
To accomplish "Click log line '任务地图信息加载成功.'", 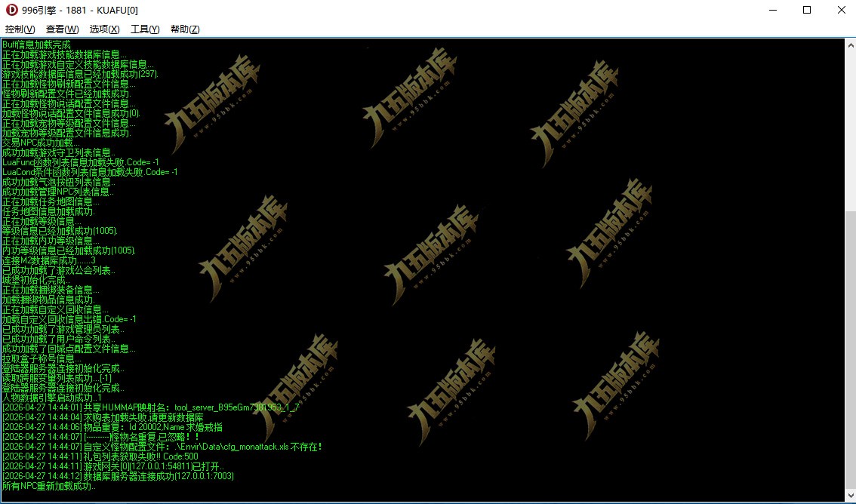I will [48, 212].
